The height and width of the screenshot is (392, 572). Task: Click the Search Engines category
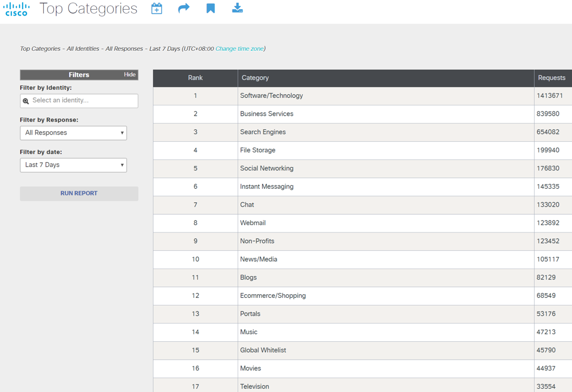263,132
